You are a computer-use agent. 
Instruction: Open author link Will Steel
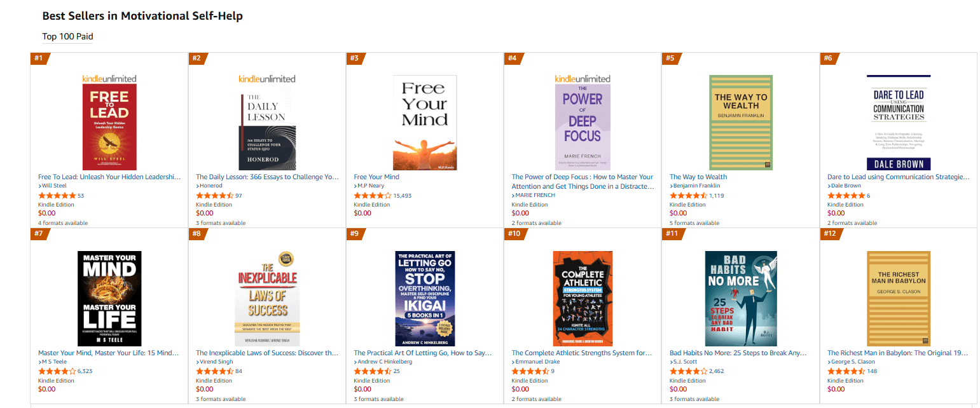(53, 186)
